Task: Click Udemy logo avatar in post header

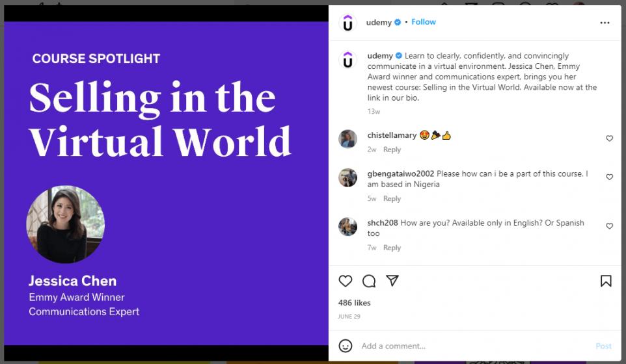Action: (x=348, y=23)
